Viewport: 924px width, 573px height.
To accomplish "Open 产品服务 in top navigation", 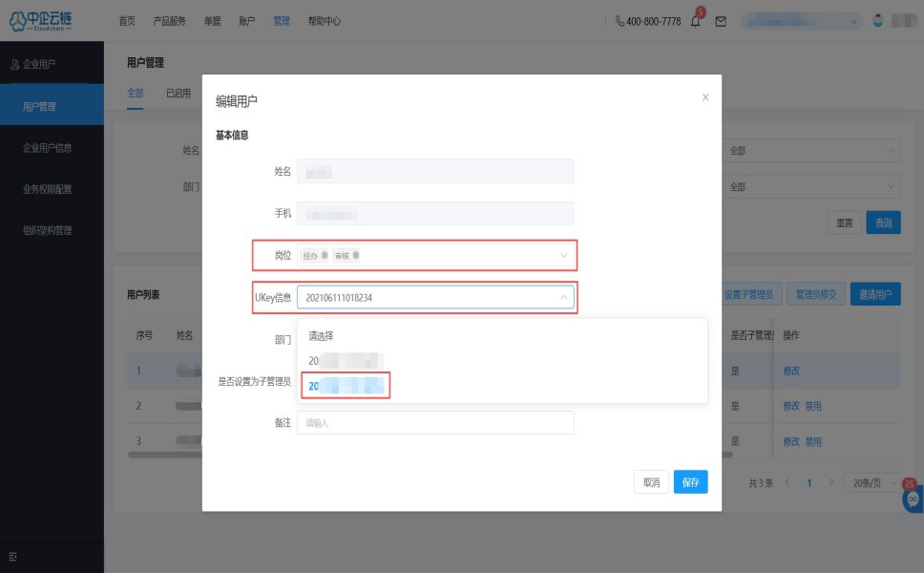I will click(x=170, y=21).
